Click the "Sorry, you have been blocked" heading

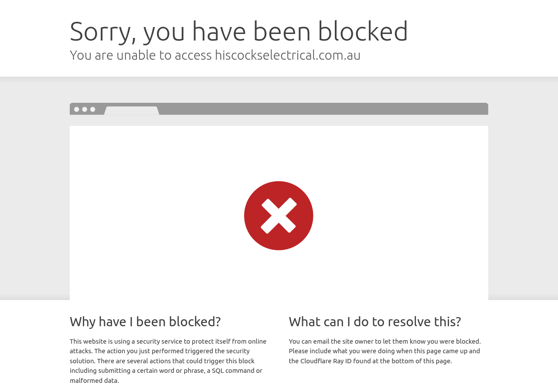pos(239,31)
